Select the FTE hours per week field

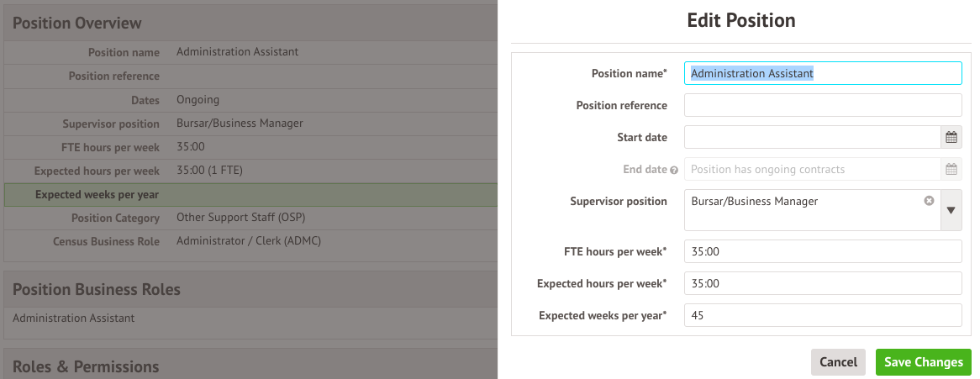coord(822,251)
